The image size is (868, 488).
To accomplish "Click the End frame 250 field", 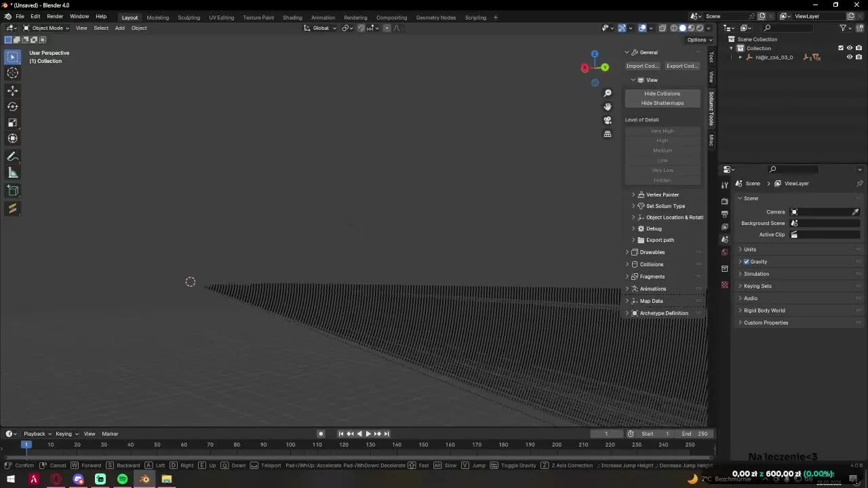I will point(696,434).
